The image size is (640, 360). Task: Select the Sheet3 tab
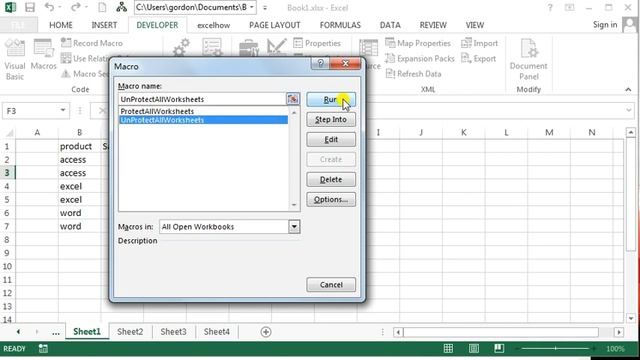pyautogui.click(x=173, y=331)
